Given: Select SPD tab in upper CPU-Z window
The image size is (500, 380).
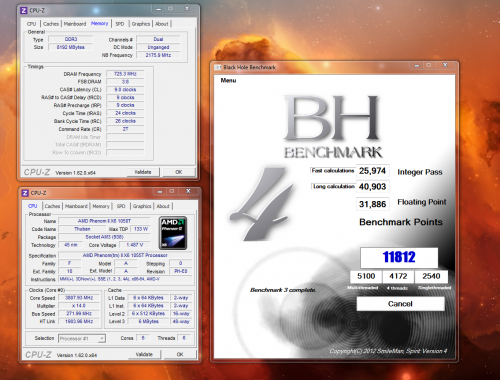Looking at the screenshot, I should tap(120, 24).
